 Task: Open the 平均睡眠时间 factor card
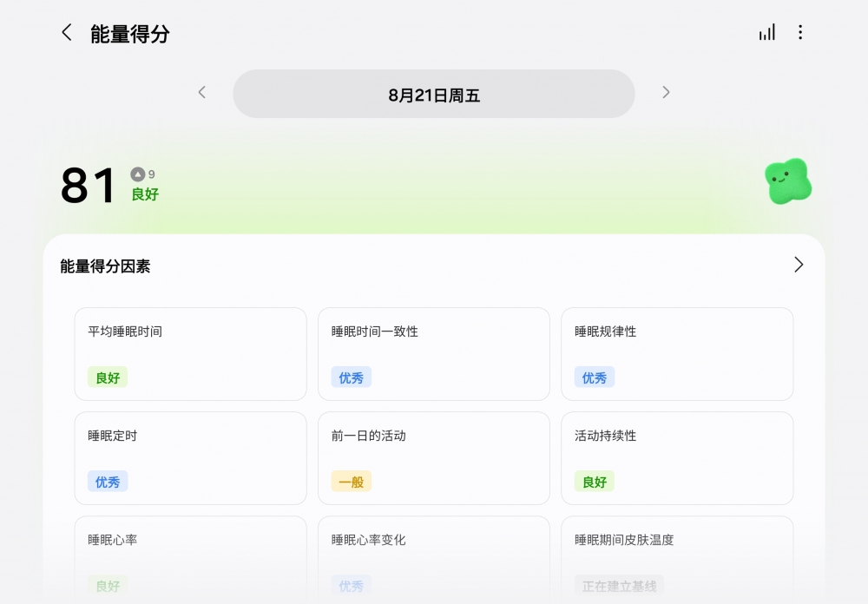pos(190,354)
